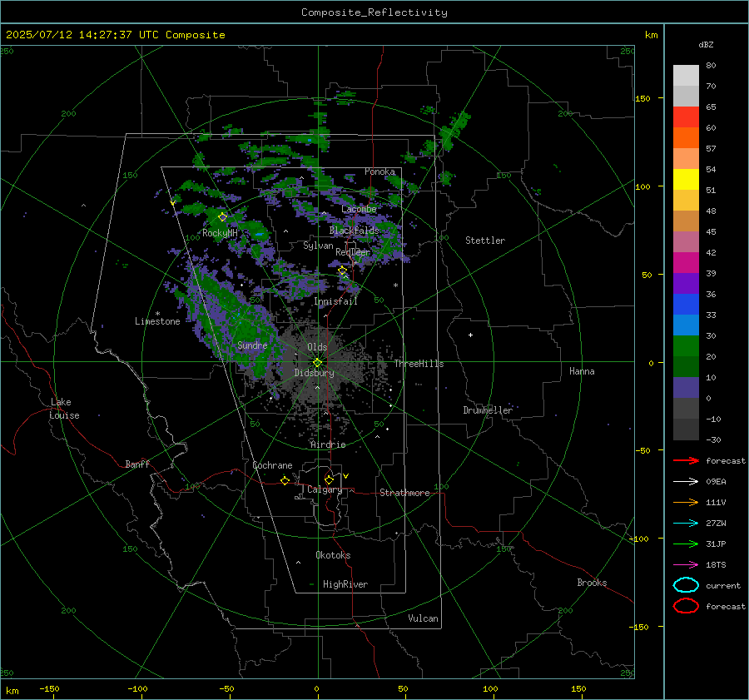Click the Lake Louise label

tap(64, 409)
